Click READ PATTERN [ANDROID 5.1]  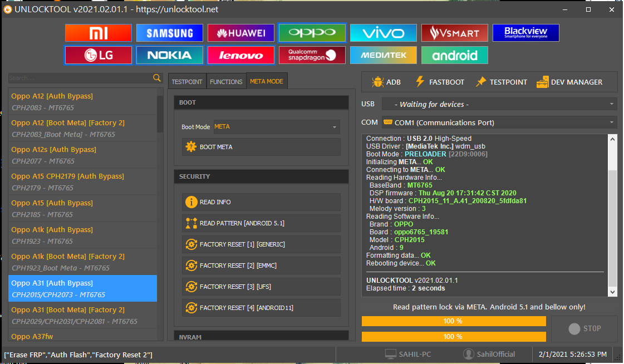[x=261, y=223]
